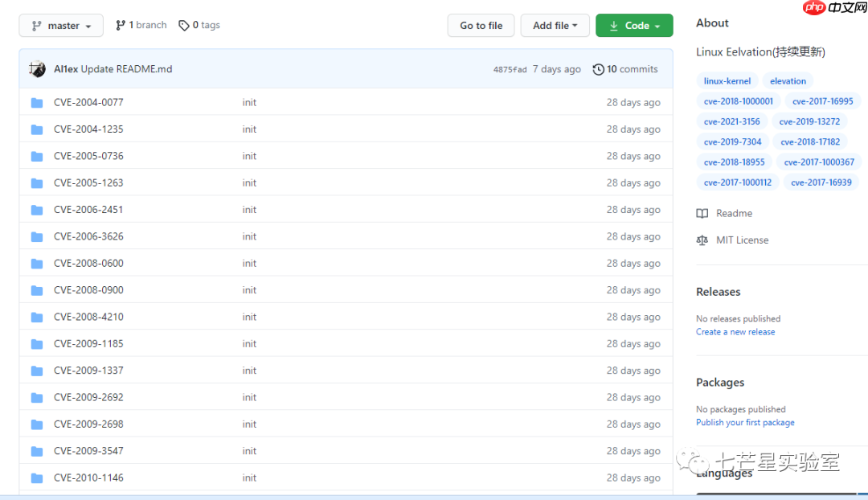Open the CVE-2008-0900 folder name
Image resolution: width=868 pixels, height=500 pixels.
point(88,289)
